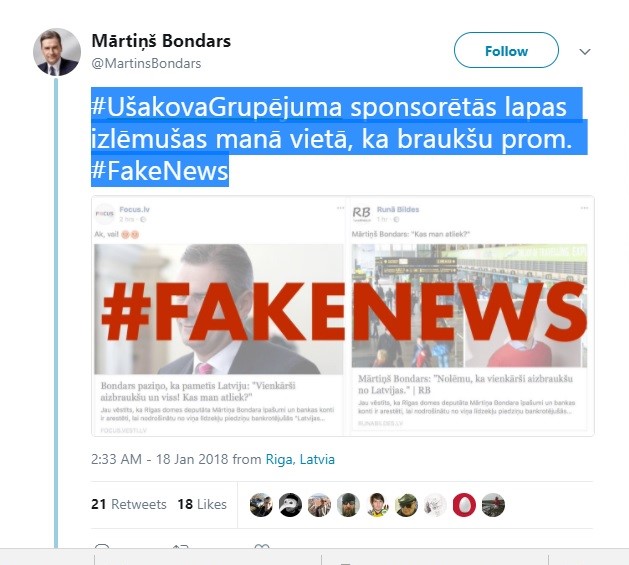This screenshot has height=565, width=629.
Task: Click the plague-mask avatar among likers
Action: pos(290,504)
